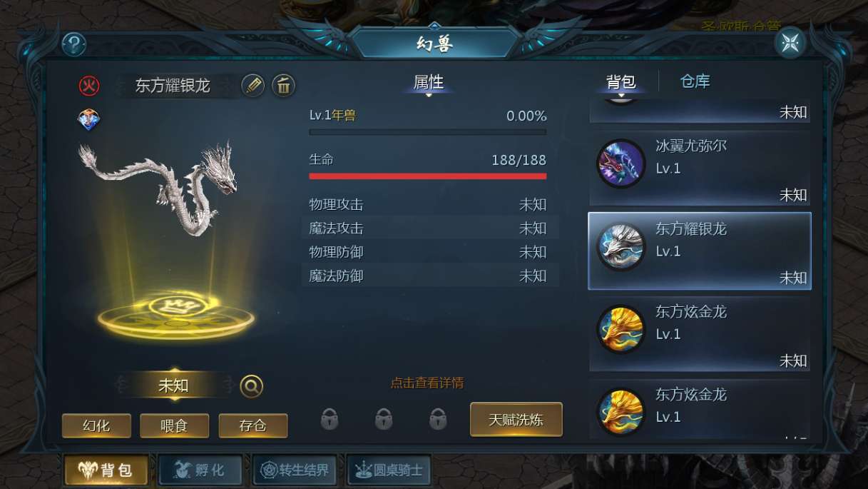
Task: Click the third locked talent slot
Action: pos(438,419)
